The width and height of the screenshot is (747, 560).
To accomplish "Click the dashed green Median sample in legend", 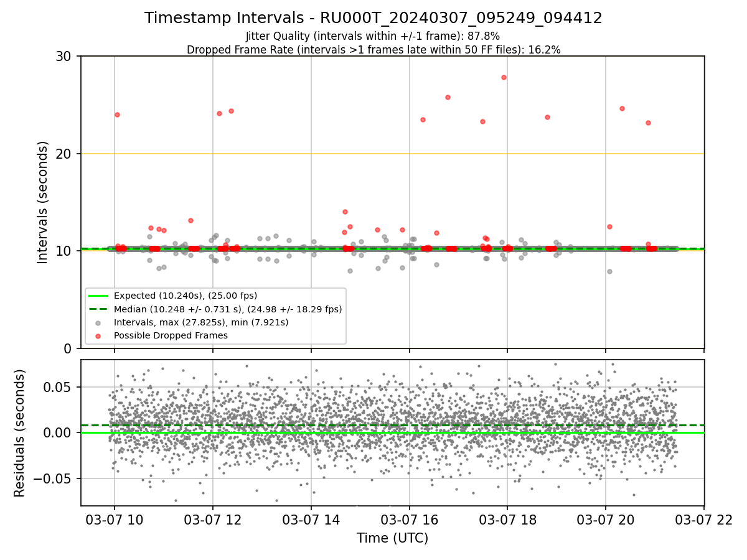I will click(x=98, y=309).
